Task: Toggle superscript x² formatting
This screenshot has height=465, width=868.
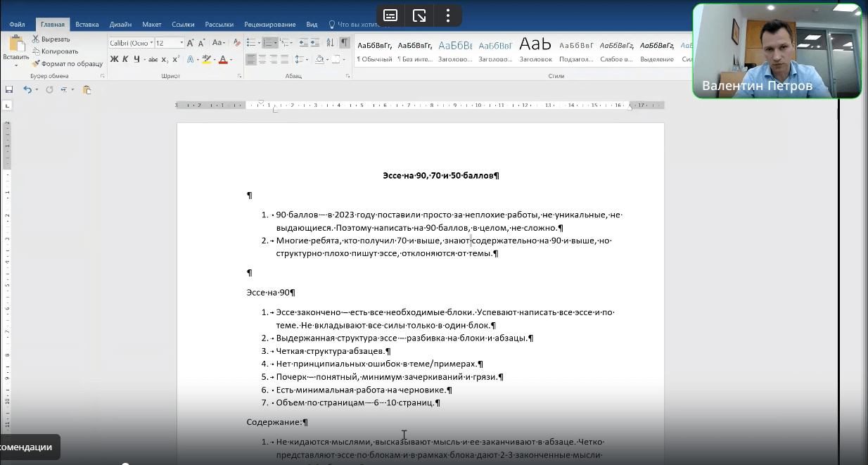Action: tap(176, 60)
